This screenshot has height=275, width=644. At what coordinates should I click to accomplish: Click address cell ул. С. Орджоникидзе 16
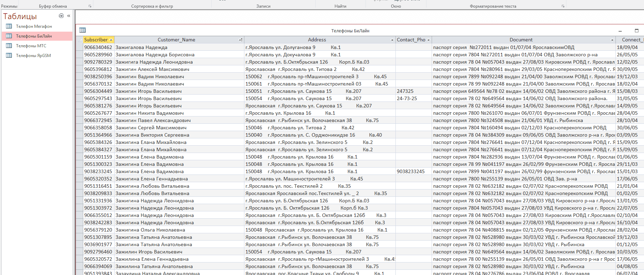coord(320,135)
